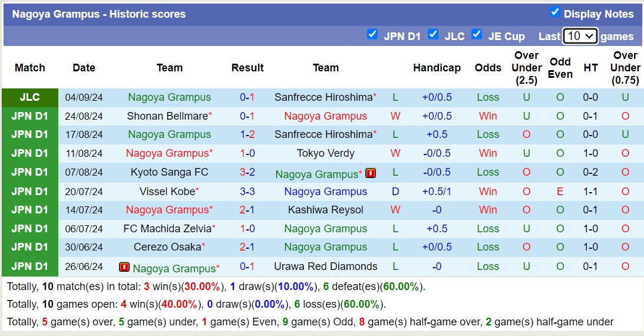The height and width of the screenshot is (336, 644).
Task: Click the date 30/06/24
Action: pyautogui.click(x=84, y=247)
